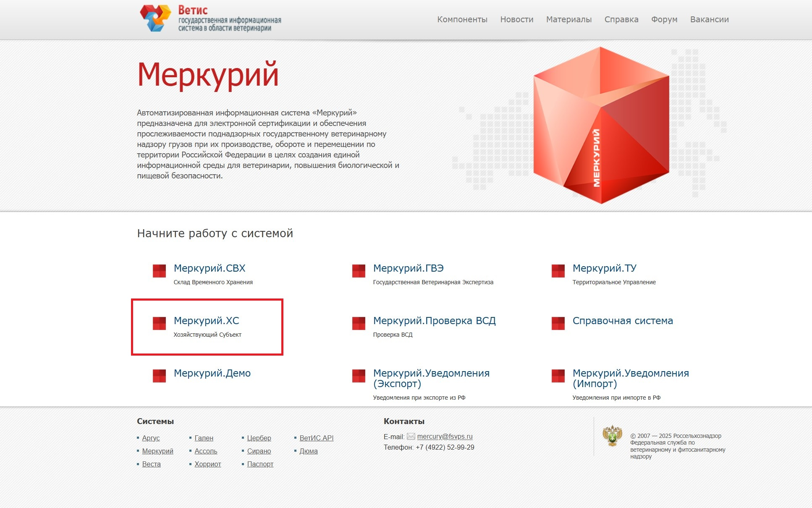Viewport: 812px width, 508px height.
Task: Open Справка in the top menu
Action: coord(621,19)
